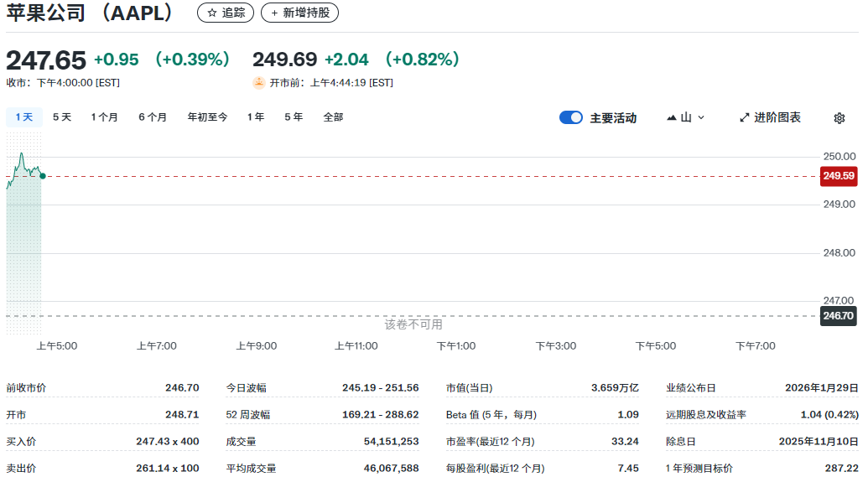Image resolution: width=868 pixels, height=477 pixels.
Task: Click the red 249.59 price label
Action: click(839, 176)
